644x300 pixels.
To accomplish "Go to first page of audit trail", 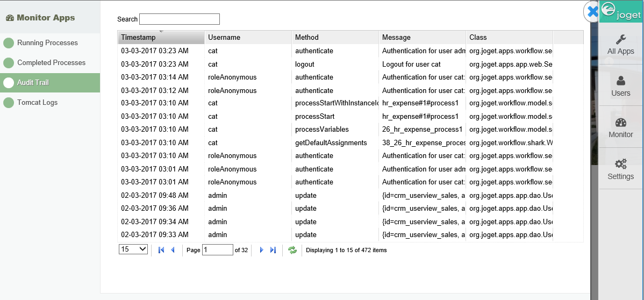I will tap(161, 250).
